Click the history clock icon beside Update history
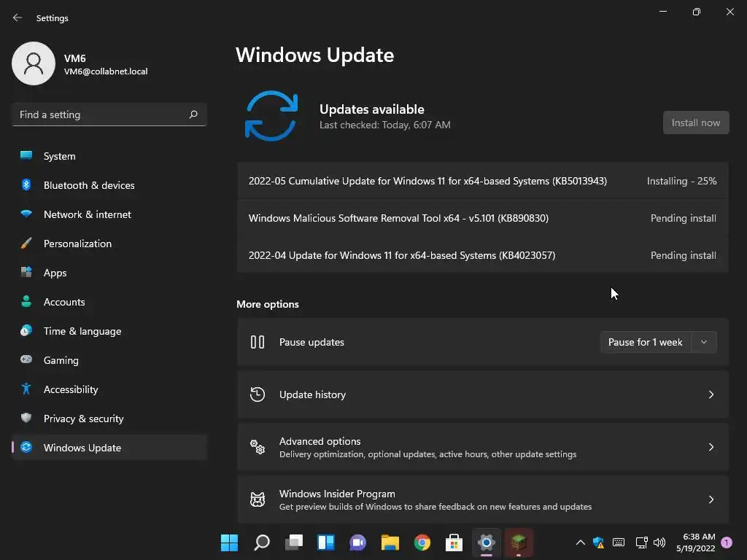Image resolution: width=747 pixels, height=560 pixels. 258,394
